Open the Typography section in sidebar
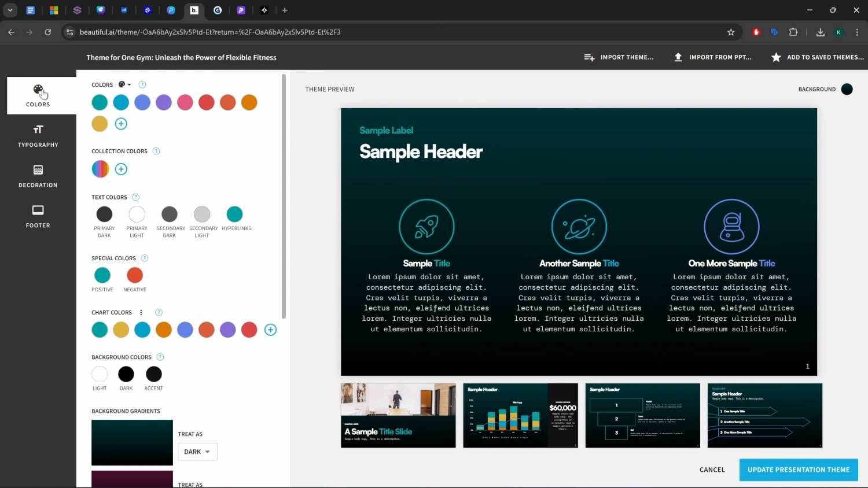 point(38,136)
